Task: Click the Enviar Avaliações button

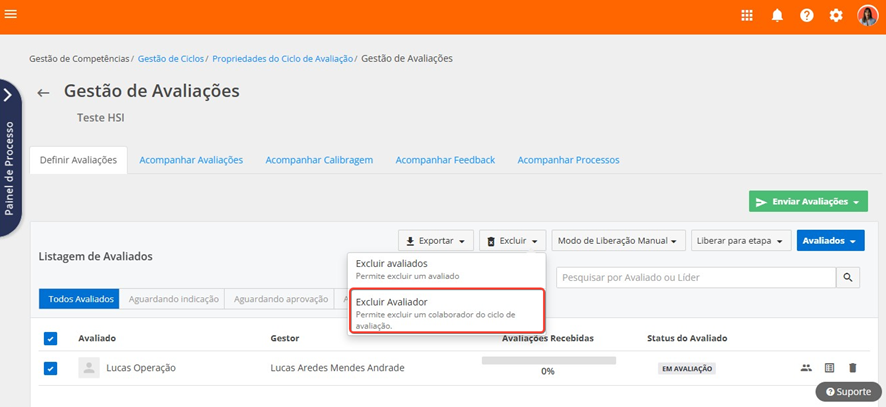Action: (x=808, y=202)
